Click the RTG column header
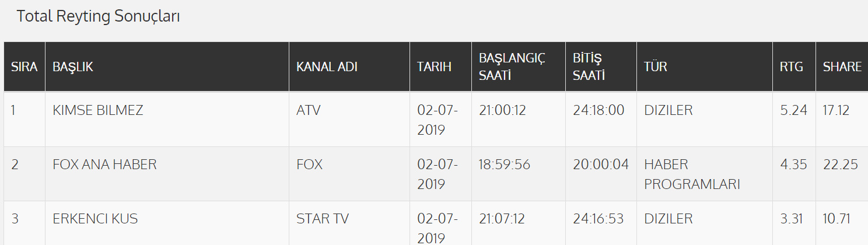This screenshot has height=245, width=868. [792, 67]
